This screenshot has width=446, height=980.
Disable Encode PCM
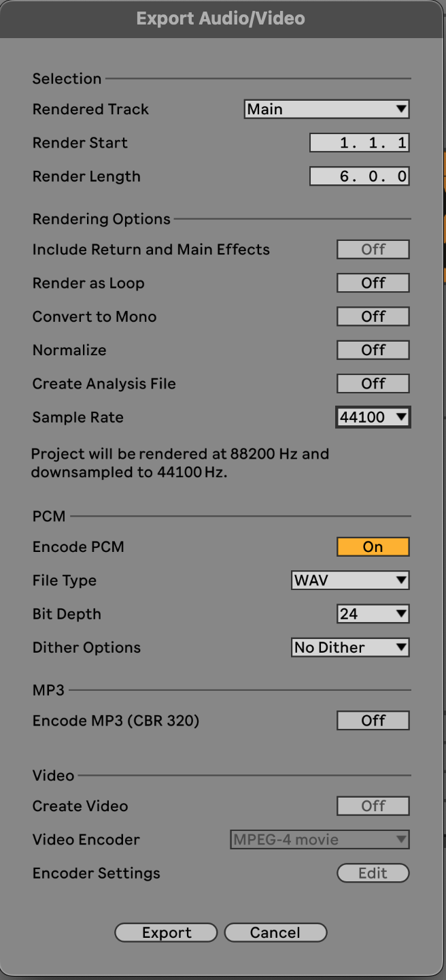click(373, 546)
